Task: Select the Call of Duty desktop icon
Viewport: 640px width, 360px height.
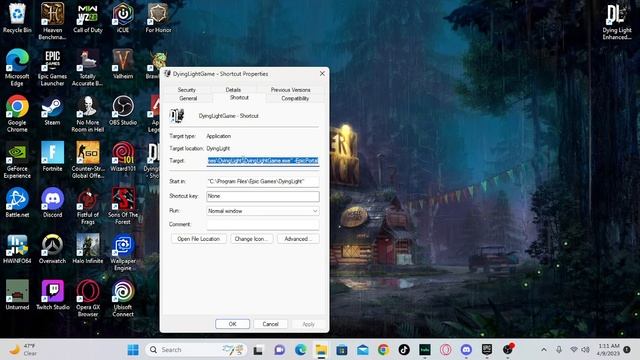Action: [x=88, y=18]
